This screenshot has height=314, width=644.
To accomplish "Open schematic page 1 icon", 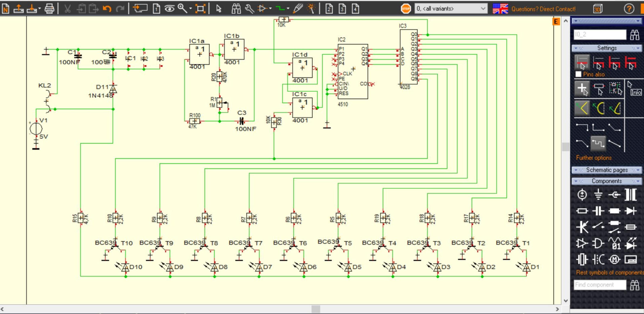I will [x=157, y=9].
